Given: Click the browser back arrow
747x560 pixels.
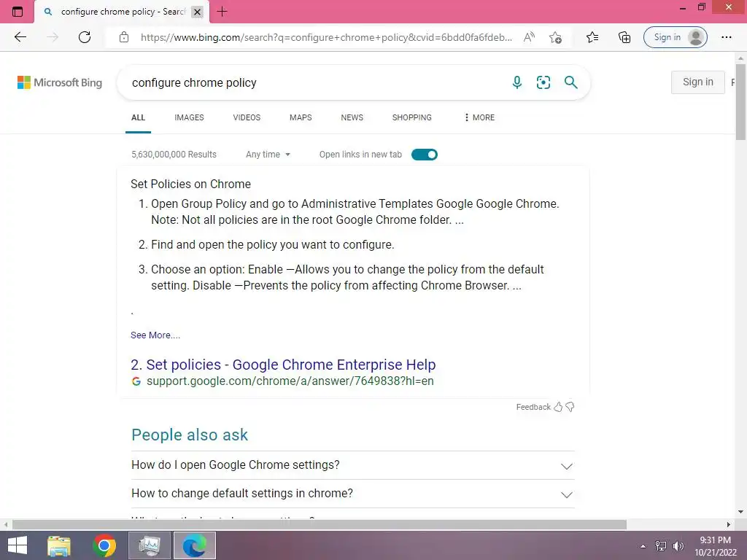Looking at the screenshot, I should pos(20,37).
